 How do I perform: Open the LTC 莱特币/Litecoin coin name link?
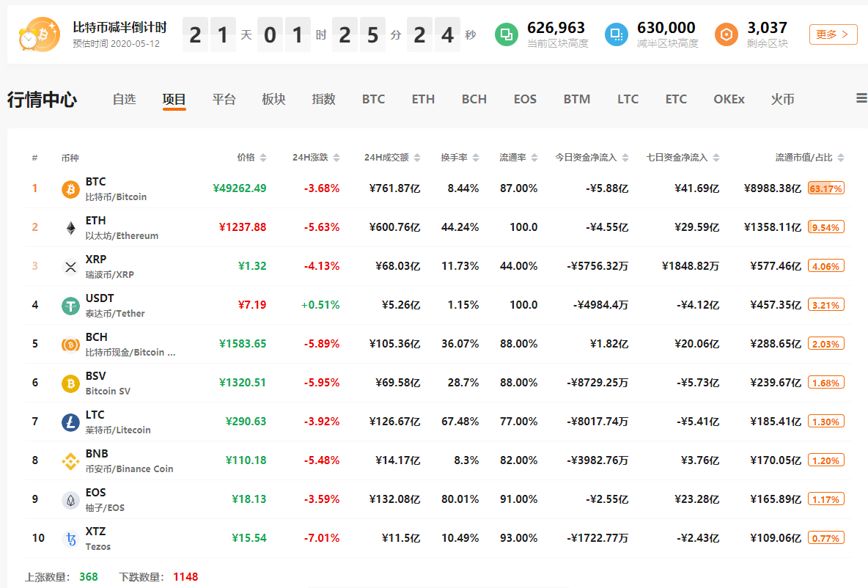(118, 422)
